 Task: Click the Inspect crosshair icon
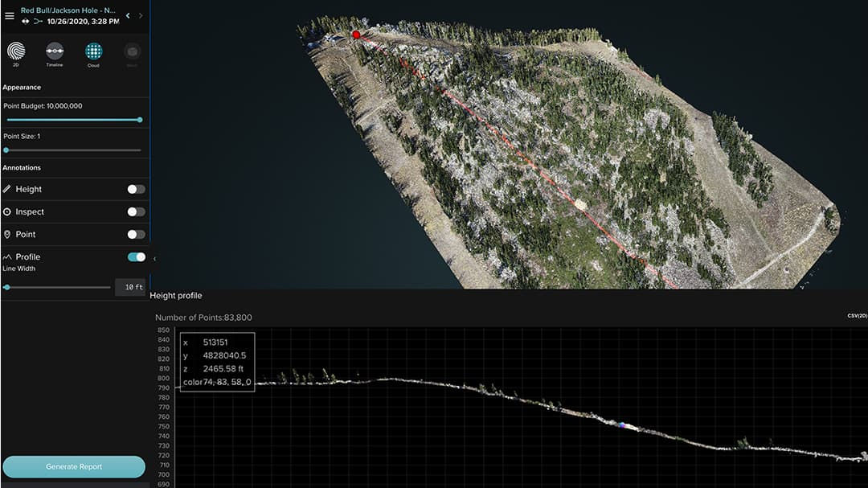pyautogui.click(x=7, y=211)
